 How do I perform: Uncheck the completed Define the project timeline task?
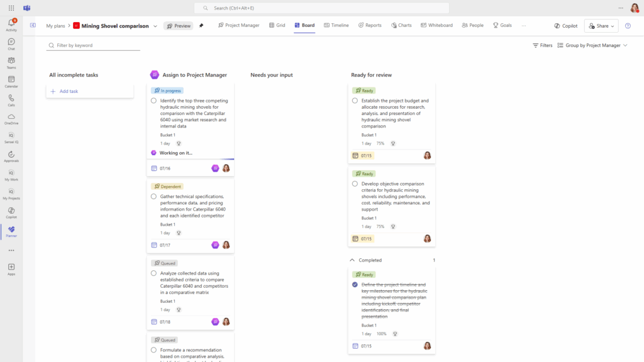tap(355, 285)
